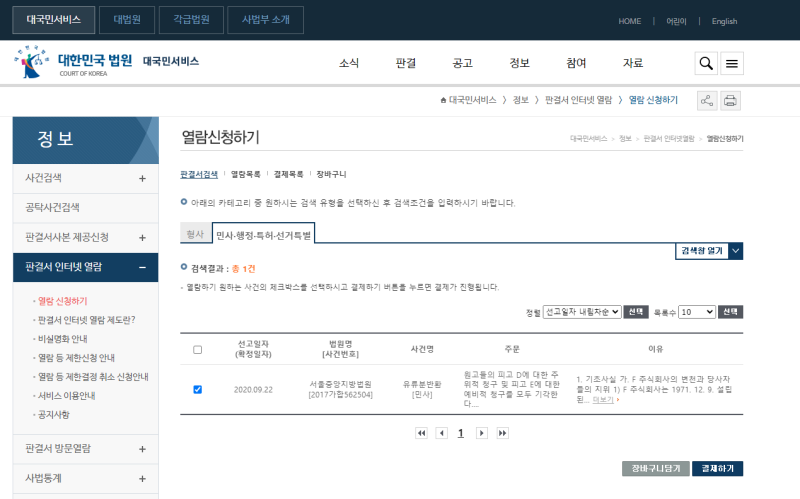The height and width of the screenshot is (499, 800).
Task: Open the hamburger full menu icon
Action: tap(732, 63)
